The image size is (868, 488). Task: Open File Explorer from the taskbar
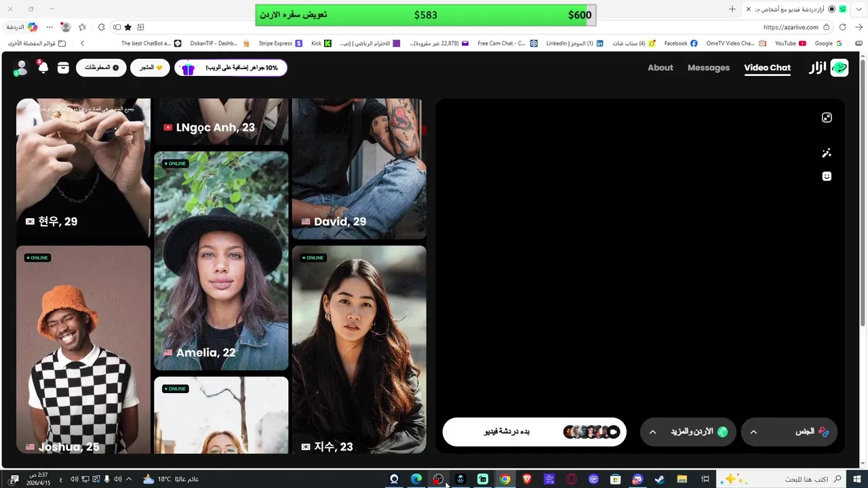tap(682, 479)
